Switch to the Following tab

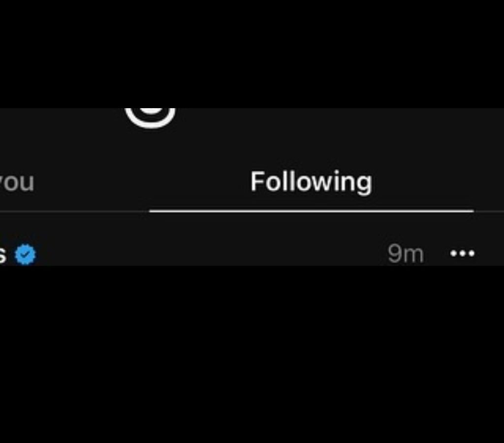click(x=311, y=182)
